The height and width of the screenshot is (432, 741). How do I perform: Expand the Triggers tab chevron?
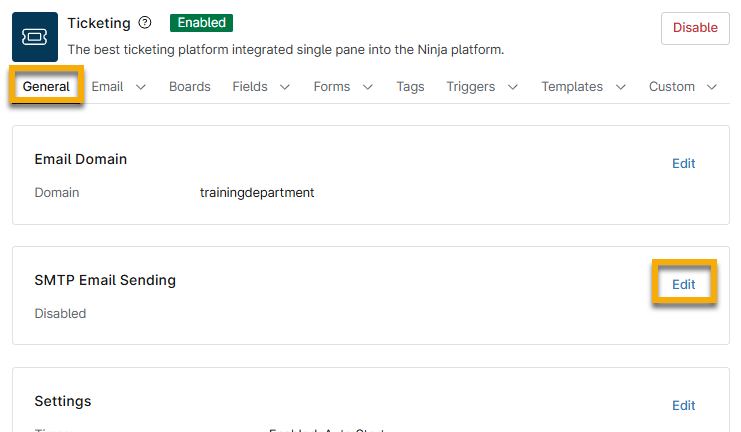[x=513, y=87]
